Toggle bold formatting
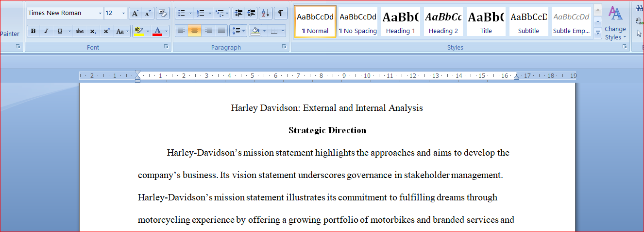The width and height of the screenshot is (644, 232). click(33, 31)
